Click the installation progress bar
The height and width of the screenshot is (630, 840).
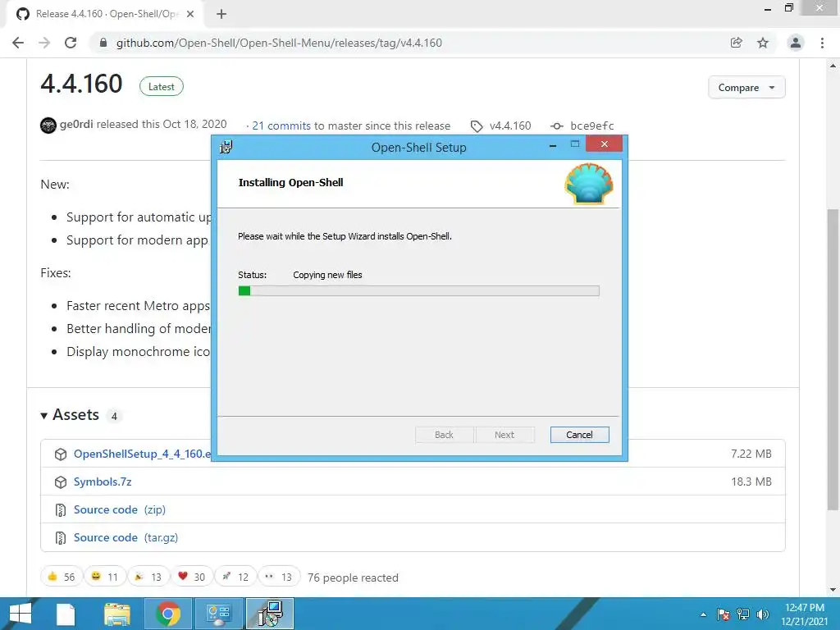tap(418, 290)
